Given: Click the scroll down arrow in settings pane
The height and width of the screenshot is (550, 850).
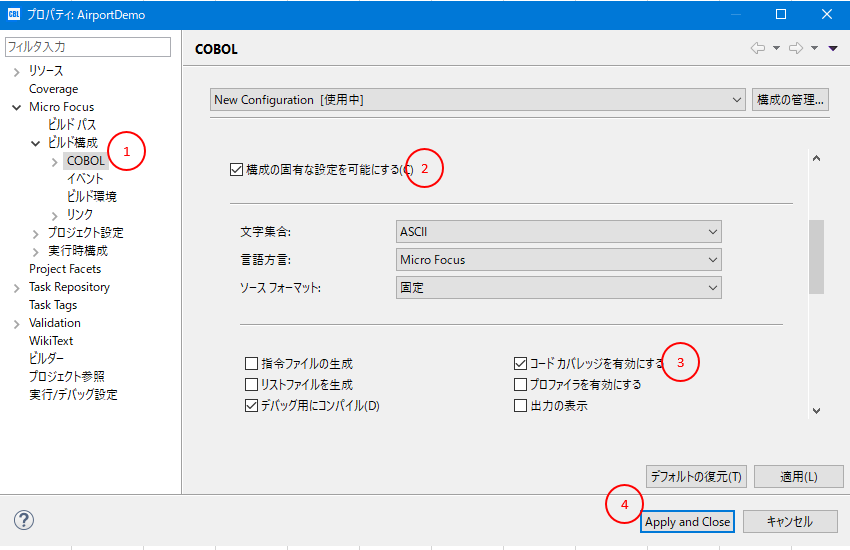Looking at the screenshot, I should click(x=816, y=411).
